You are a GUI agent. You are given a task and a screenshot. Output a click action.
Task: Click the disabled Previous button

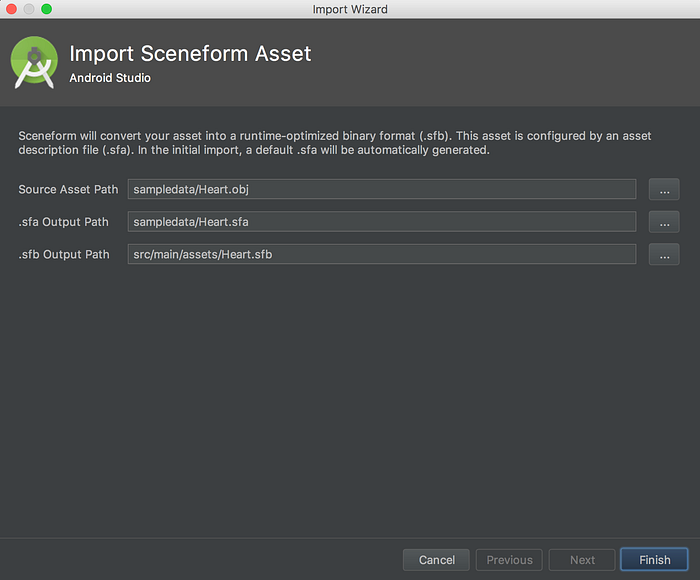[x=509, y=560]
